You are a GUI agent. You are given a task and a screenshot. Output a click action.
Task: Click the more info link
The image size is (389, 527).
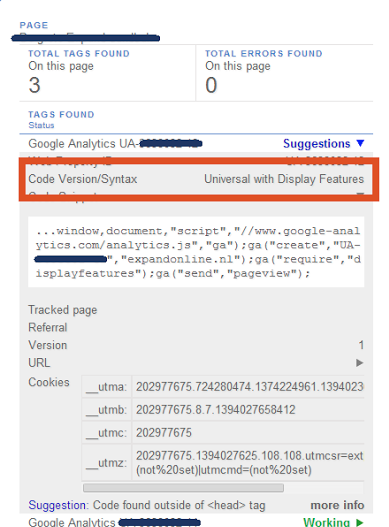pyautogui.click(x=337, y=505)
